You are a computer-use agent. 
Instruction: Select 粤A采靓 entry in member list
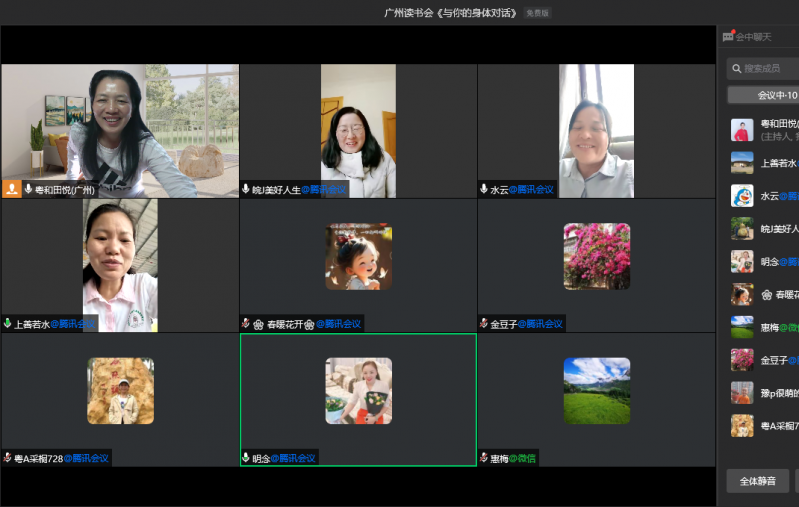tap(764, 426)
